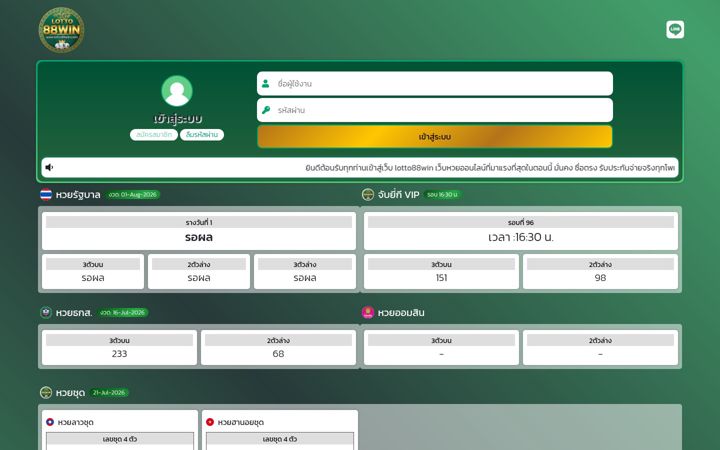The width and height of the screenshot is (720, 450).
Task: Click the งวด 01-Aug-2026 date badge
Action: tap(133, 195)
